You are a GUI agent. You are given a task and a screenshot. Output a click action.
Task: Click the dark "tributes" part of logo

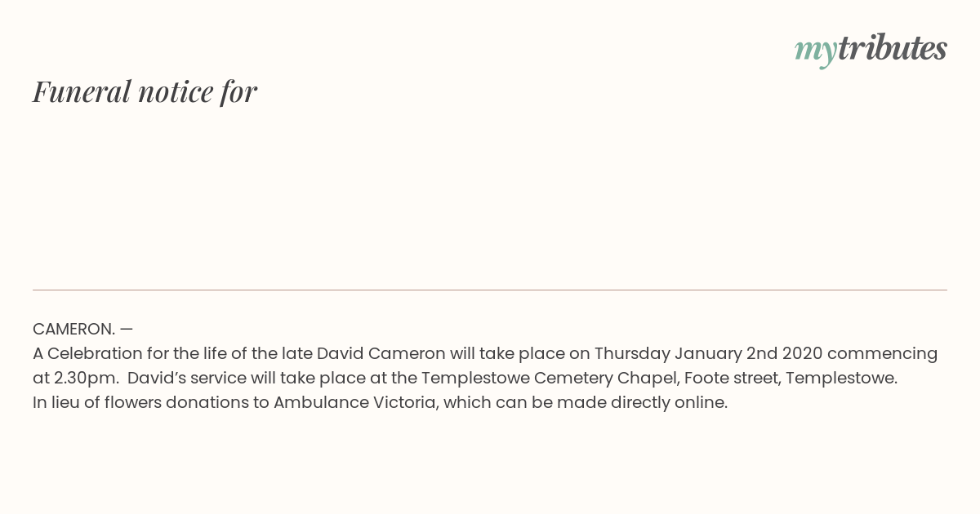tap(893, 48)
